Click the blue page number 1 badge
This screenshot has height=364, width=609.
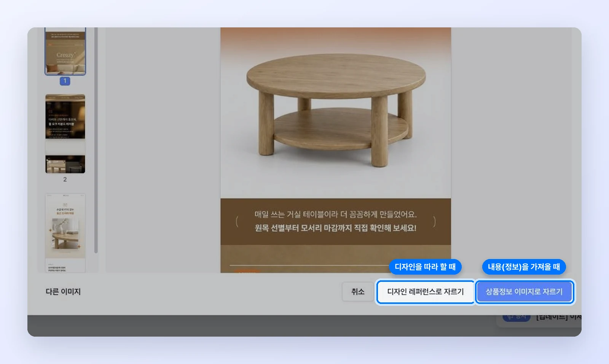coord(65,81)
